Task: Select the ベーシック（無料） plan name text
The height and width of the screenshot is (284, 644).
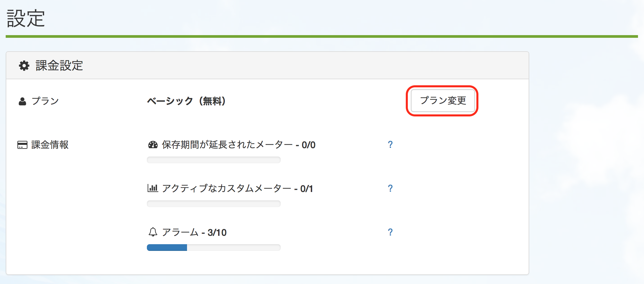Action: (x=186, y=101)
